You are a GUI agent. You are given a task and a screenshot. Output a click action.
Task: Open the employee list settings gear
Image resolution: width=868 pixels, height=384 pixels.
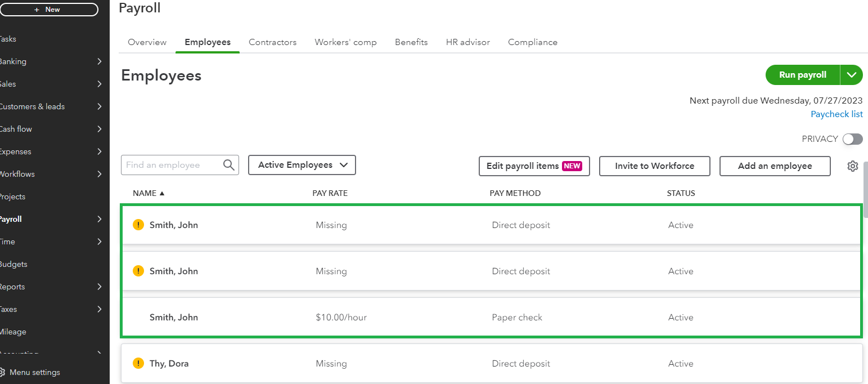pyautogui.click(x=852, y=166)
